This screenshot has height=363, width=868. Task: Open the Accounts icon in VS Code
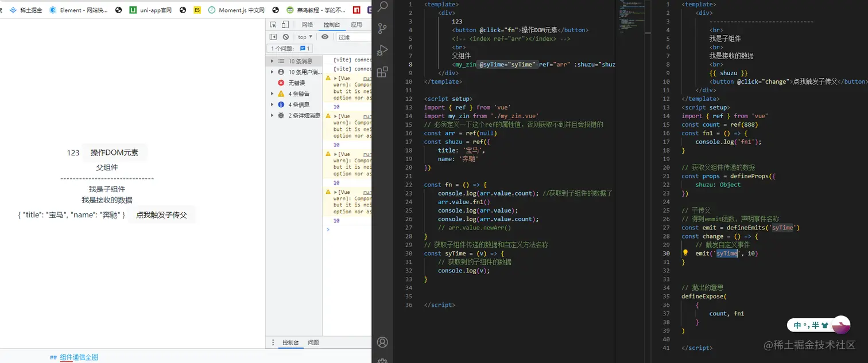pyautogui.click(x=382, y=342)
